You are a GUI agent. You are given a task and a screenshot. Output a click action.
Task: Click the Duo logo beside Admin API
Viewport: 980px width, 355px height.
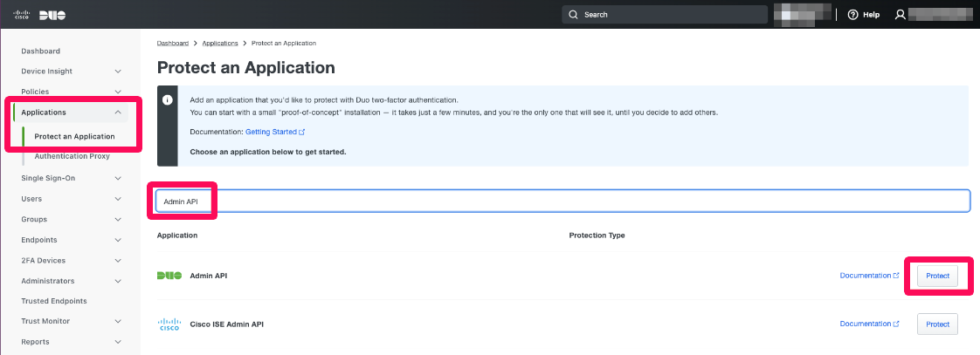[x=169, y=275]
